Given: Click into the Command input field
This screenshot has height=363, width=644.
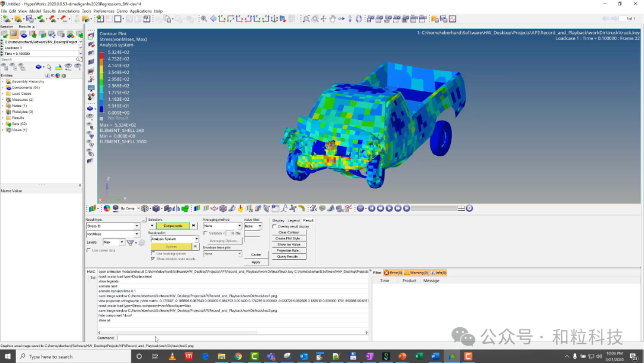Looking at the screenshot, I should pos(239,338).
